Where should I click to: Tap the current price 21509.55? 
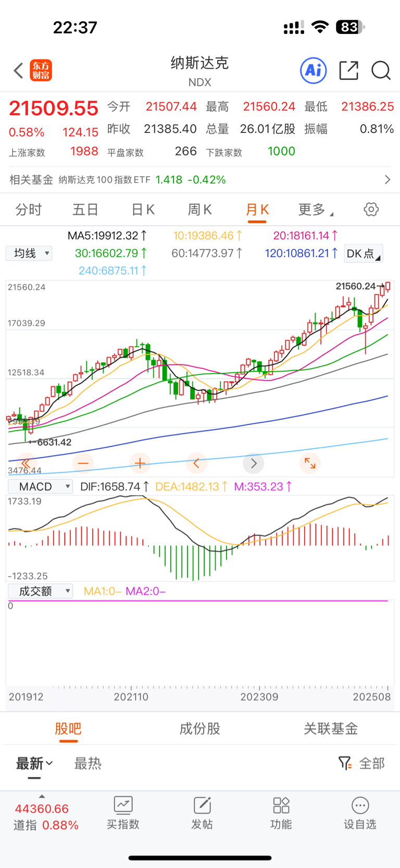tap(54, 108)
